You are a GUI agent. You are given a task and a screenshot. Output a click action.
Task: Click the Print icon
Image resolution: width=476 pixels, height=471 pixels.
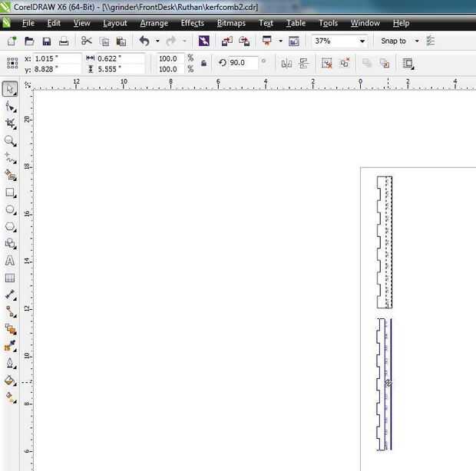pyautogui.click(x=64, y=41)
